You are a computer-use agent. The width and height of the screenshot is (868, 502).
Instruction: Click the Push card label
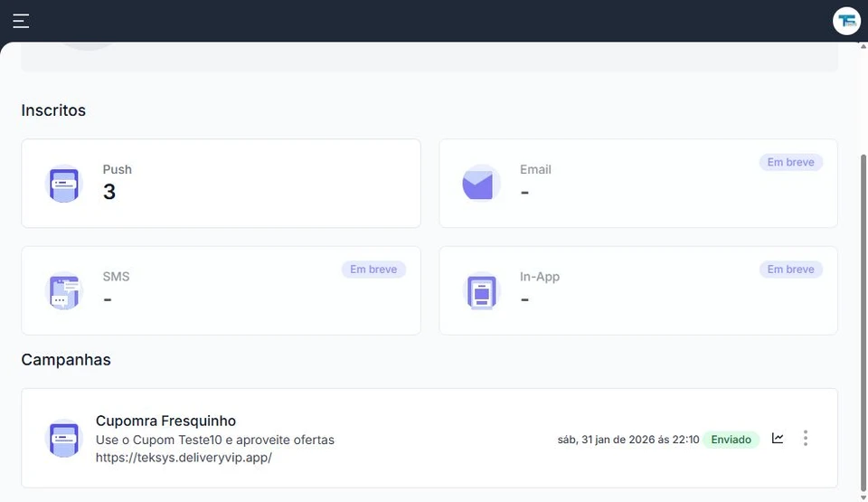point(118,169)
